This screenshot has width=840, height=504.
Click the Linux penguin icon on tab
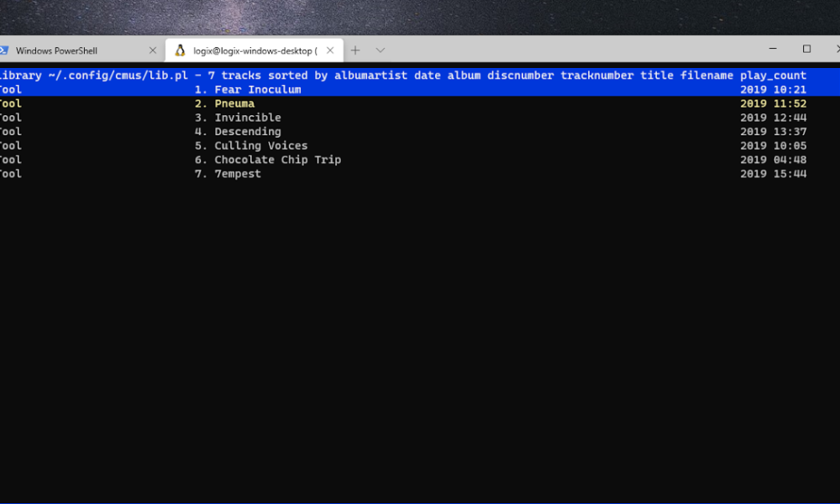click(x=180, y=50)
